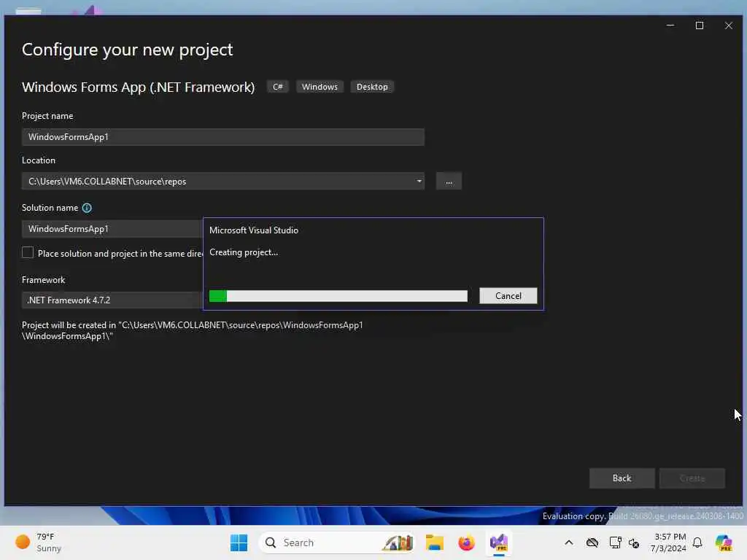Open the Location path dropdown
Image resolution: width=747 pixels, height=560 pixels.
(x=419, y=181)
